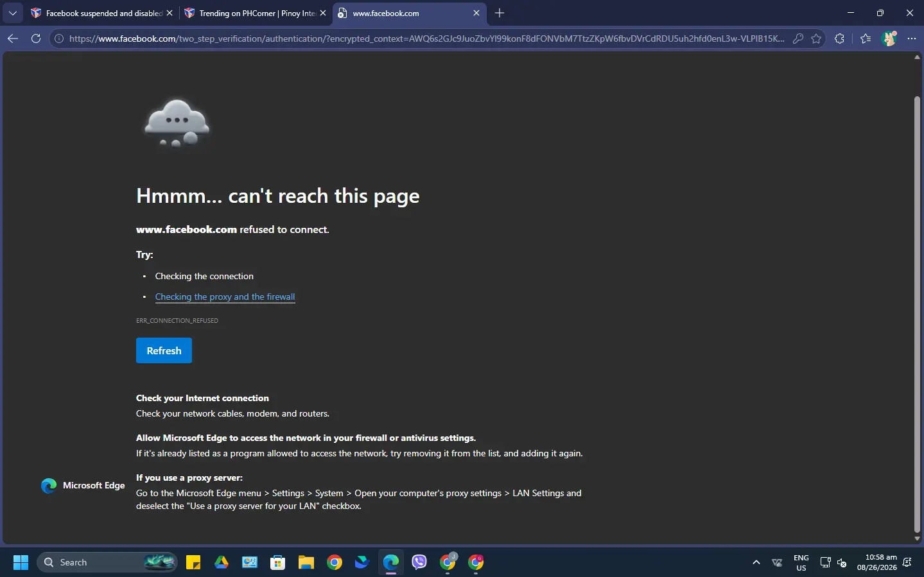Open the tab actions menu chevron
The height and width of the screenshot is (577, 924).
coord(12,13)
